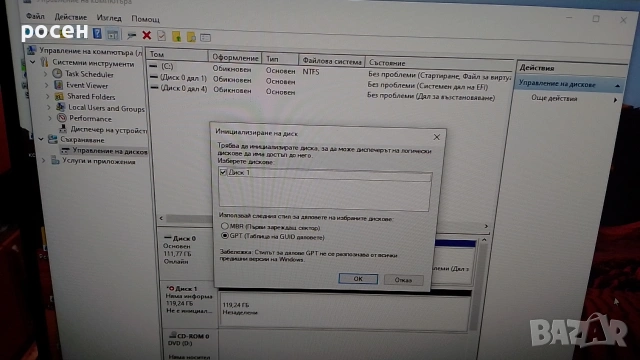Open the Изглед menu
640x360 pixels.
[109, 18]
